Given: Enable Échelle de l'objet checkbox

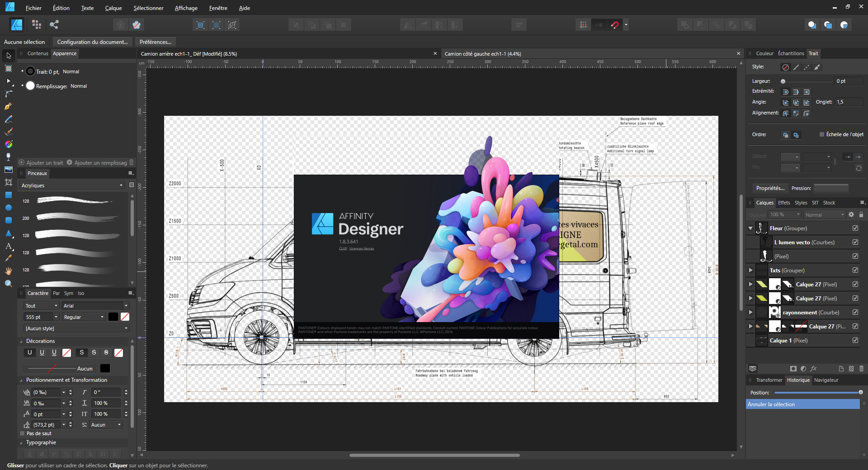Looking at the screenshot, I should pyautogui.click(x=822, y=134).
